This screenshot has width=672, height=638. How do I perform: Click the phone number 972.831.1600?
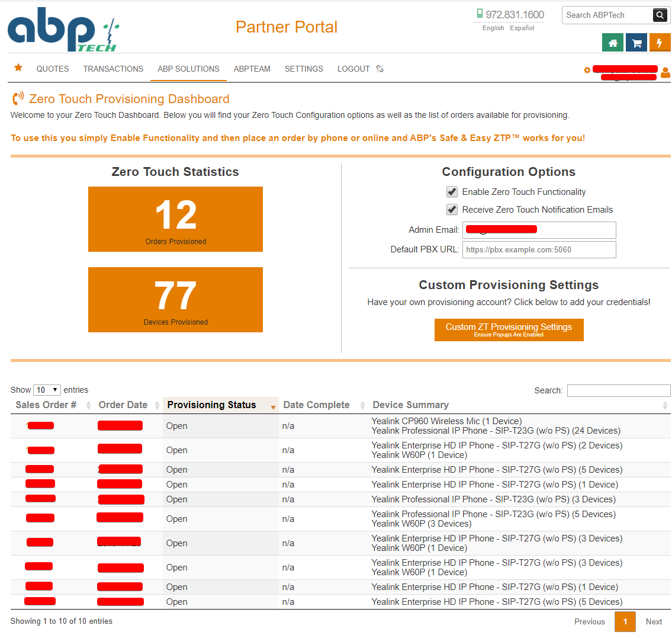coord(515,15)
